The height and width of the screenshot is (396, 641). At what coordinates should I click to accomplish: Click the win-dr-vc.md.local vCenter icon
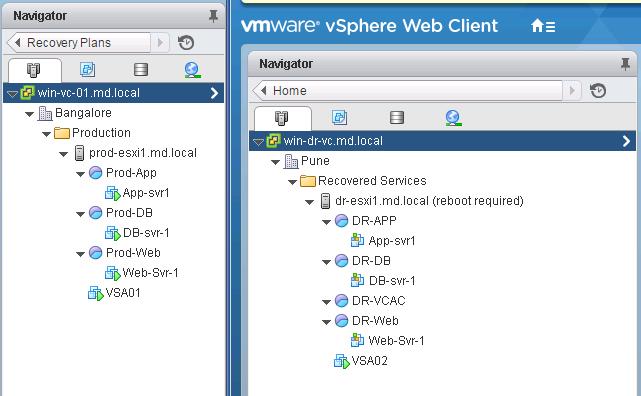(273, 141)
